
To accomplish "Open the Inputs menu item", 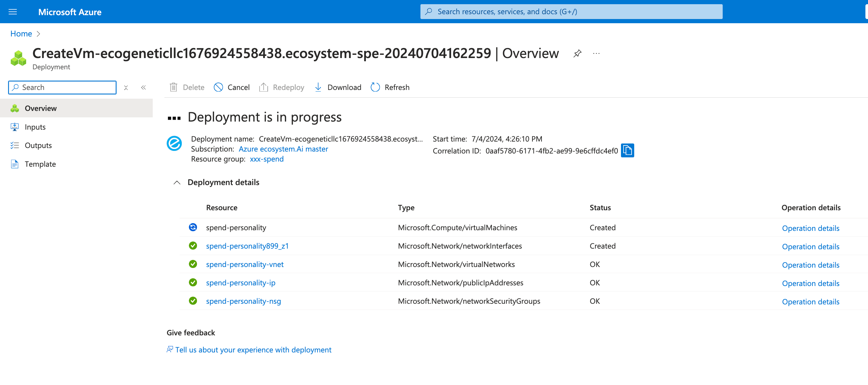I will (35, 127).
